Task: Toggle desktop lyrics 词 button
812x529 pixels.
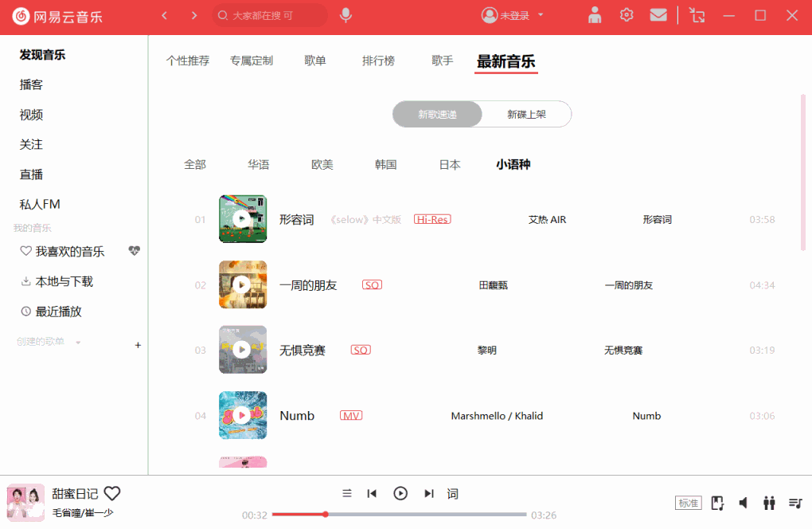Action: (x=453, y=494)
